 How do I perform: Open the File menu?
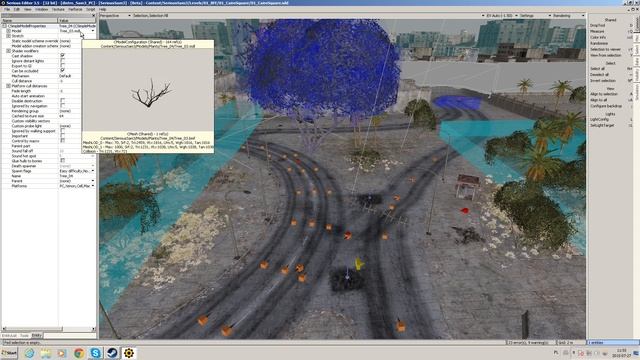click(7, 9)
